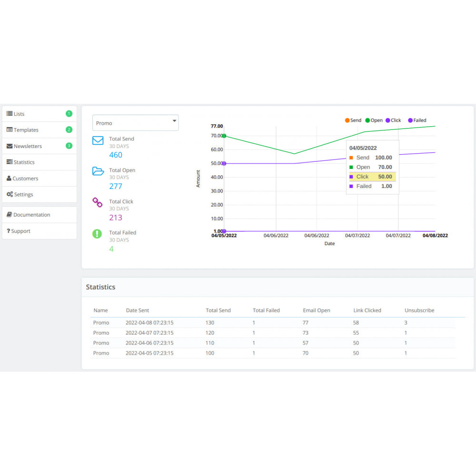Toggle the Open series in chart legend
This screenshot has width=476, height=476.
click(374, 120)
